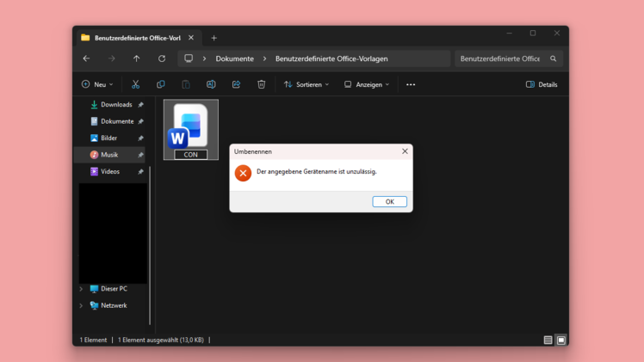
Task: Unpin Dokumente using its pin icon
Action: (140, 122)
